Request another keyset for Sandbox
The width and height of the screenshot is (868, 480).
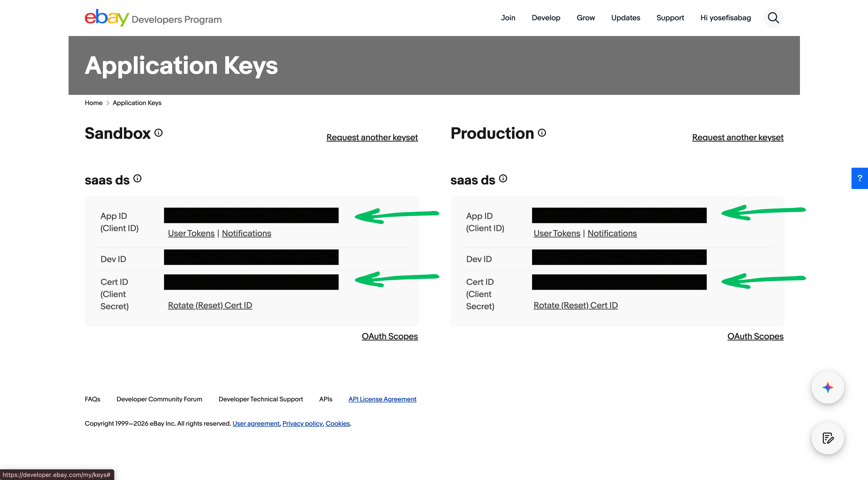pos(372,137)
